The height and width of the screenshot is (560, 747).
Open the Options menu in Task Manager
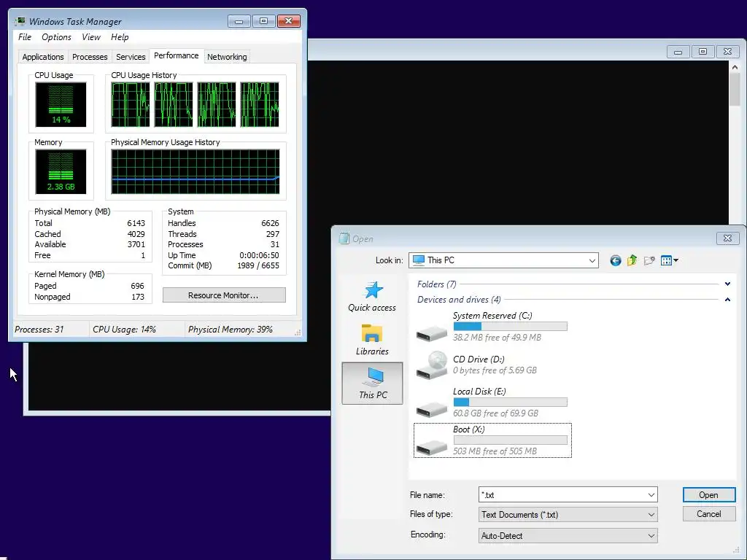56,37
